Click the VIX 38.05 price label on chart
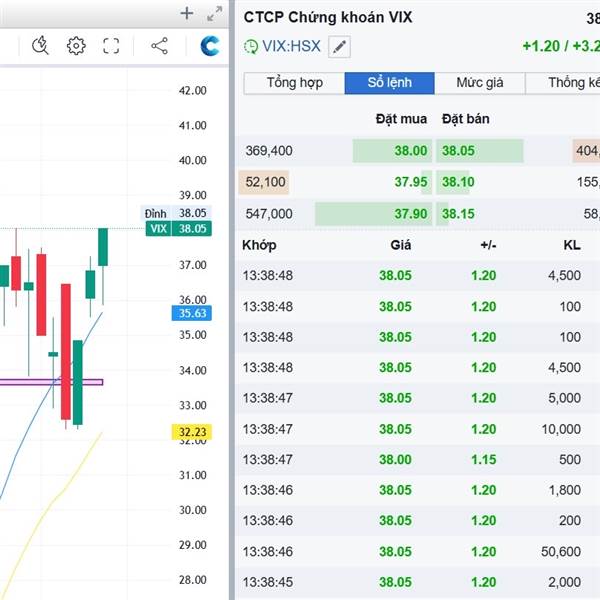The image size is (600, 600). [x=179, y=229]
